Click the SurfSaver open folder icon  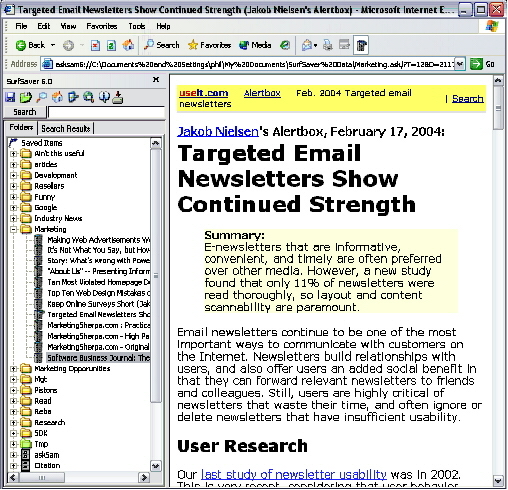[x=26, y=97]
